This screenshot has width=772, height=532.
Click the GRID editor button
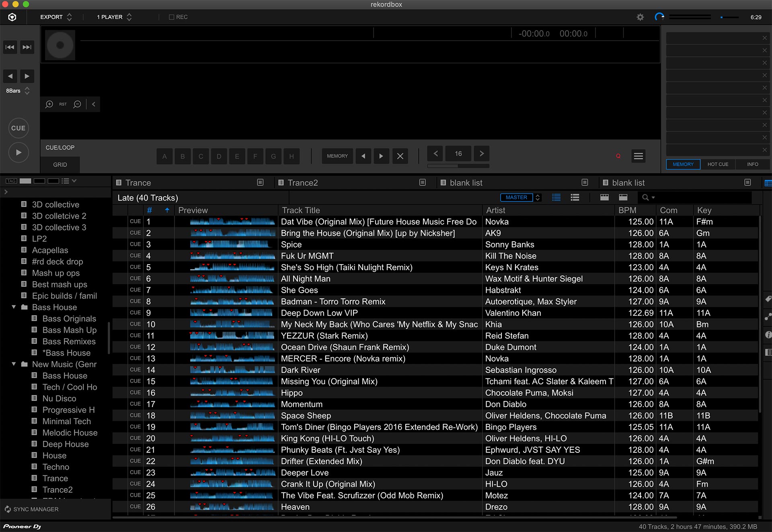pos(60,164)
